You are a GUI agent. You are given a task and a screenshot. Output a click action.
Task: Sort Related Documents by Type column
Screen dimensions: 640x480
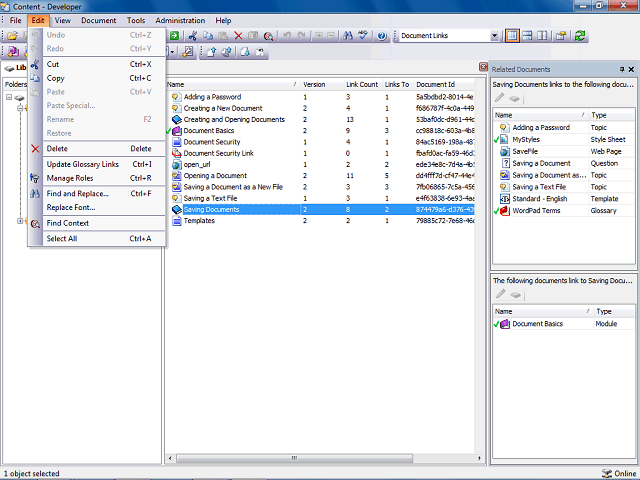[612, 115]
